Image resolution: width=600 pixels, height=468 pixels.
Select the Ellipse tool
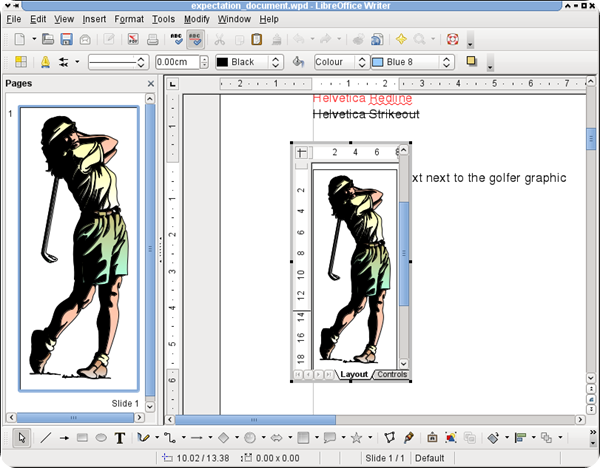(x=101, y=438)
